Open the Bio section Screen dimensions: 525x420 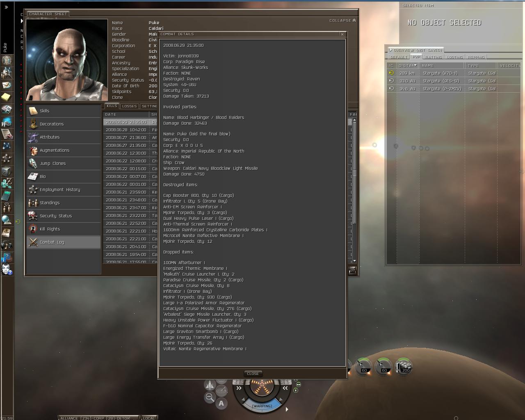click(x=64, y=176)
